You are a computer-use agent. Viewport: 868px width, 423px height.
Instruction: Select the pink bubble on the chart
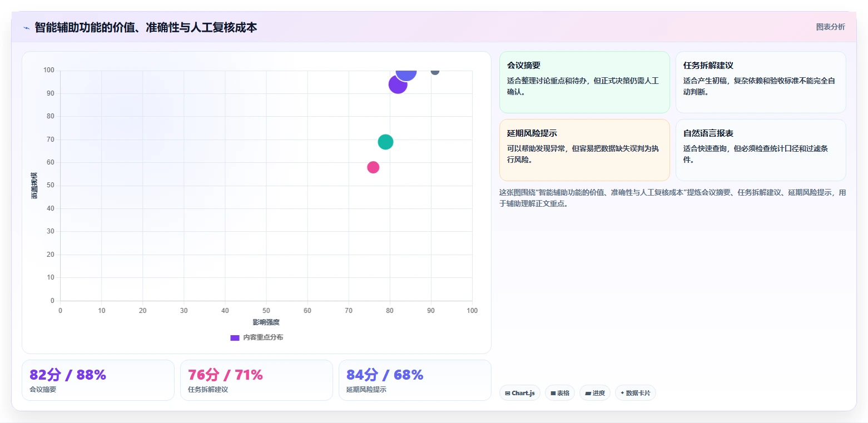tap(373, 167)
